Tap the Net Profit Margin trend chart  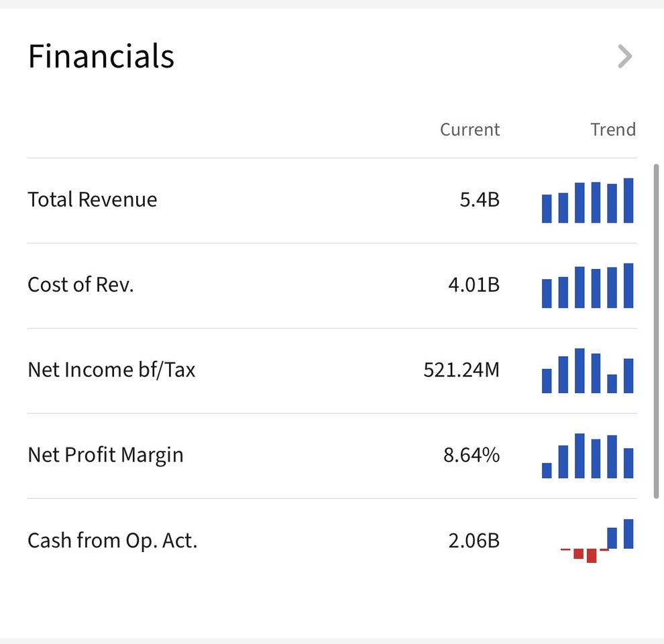tap(588, 456)
